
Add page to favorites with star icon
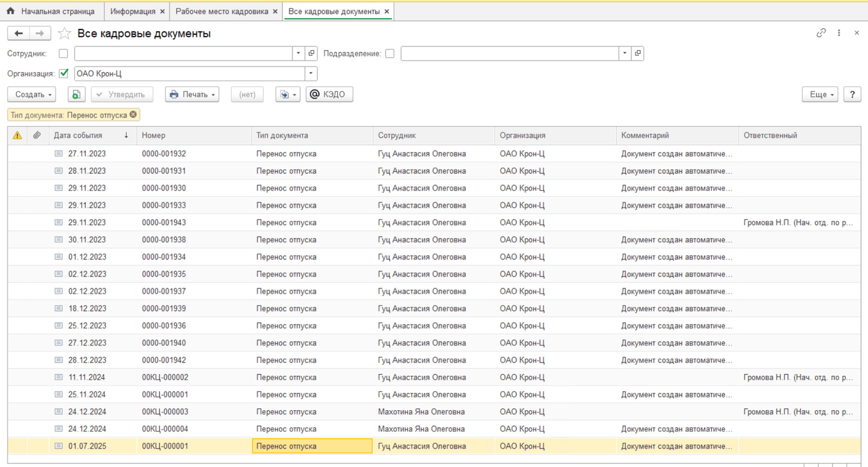click(64, 33)
